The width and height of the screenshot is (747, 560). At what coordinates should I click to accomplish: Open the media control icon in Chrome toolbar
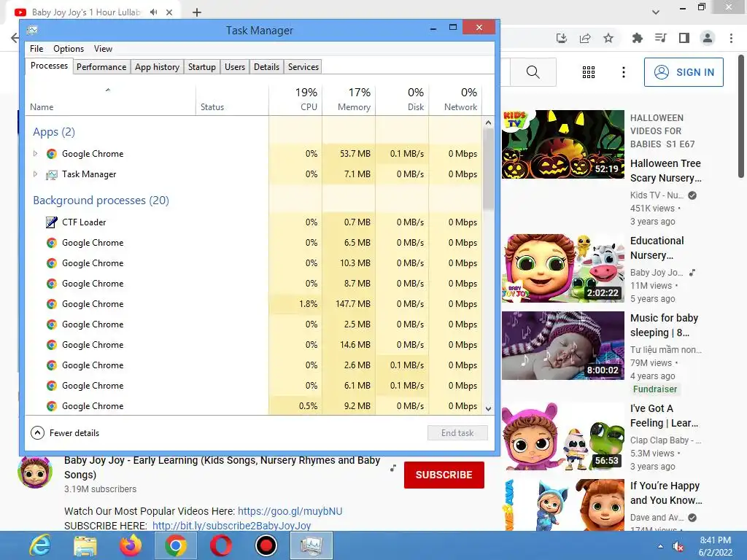661,38
